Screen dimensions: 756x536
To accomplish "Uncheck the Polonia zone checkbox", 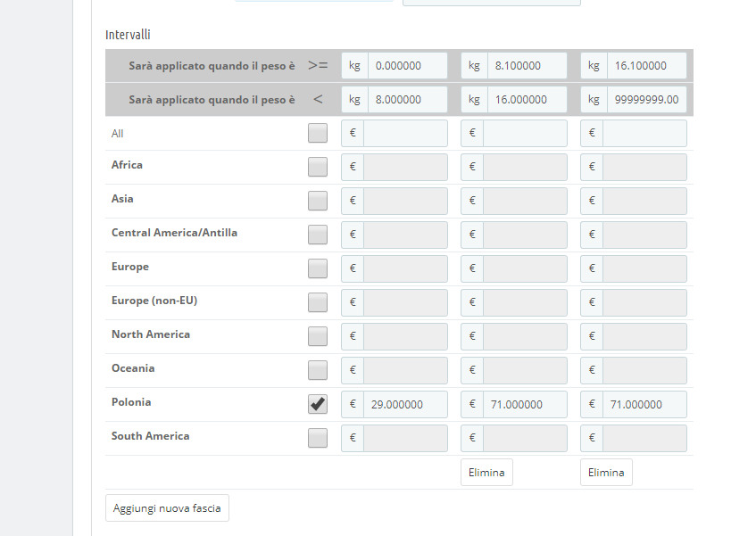I will pyautogui.click(x=318, y=404).
